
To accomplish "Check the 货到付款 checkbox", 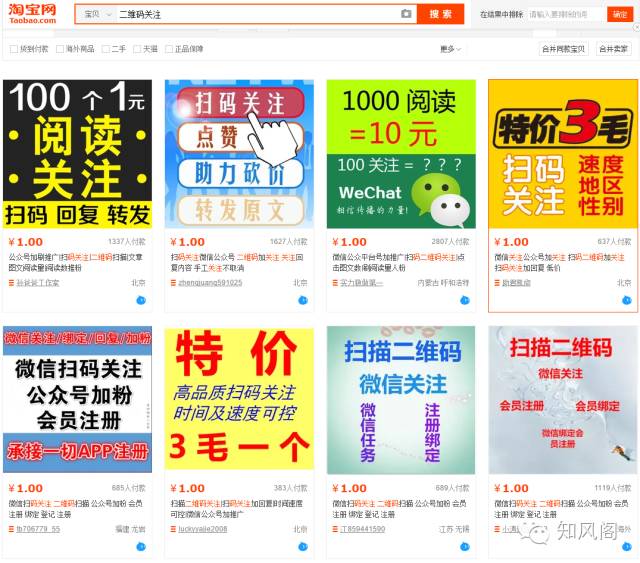I will (x=13, y=49).
